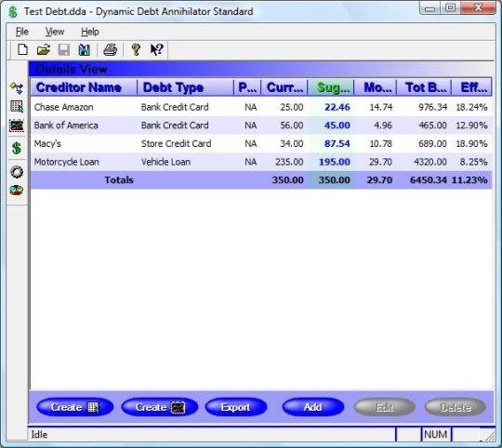Click totals rate 11.23%
Screen dimensions: 502x448
point(469,180)
